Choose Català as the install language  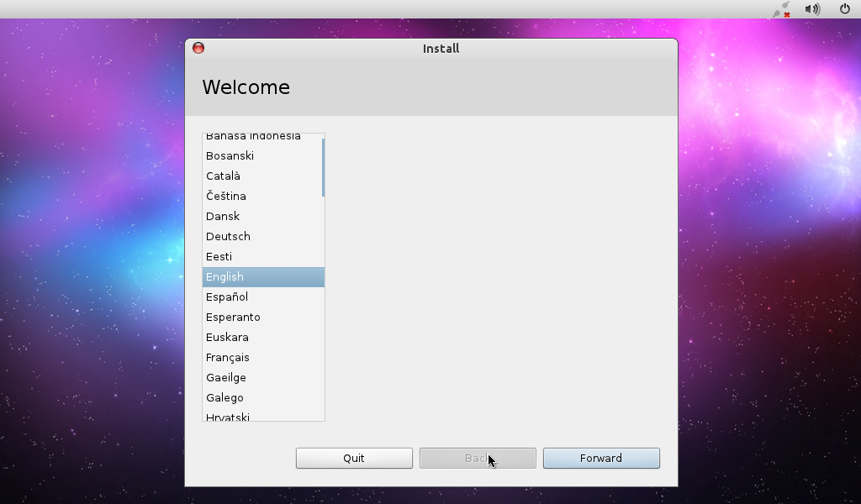point(223,176)
